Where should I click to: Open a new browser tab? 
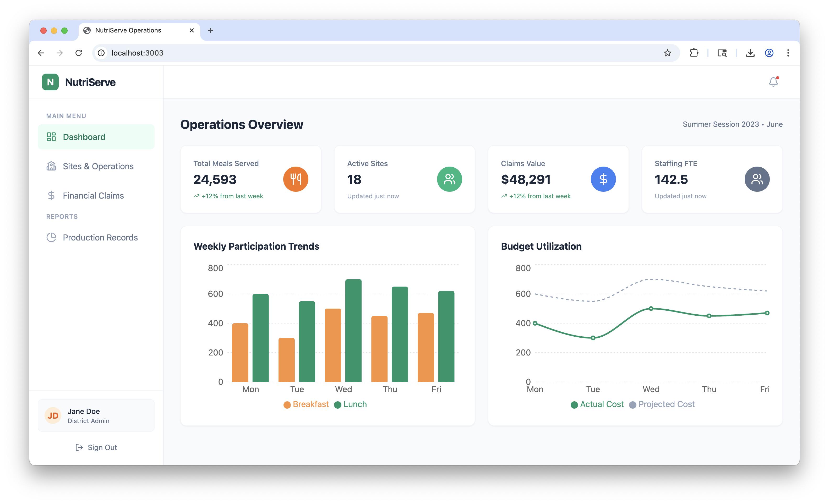click(x=211, y=30)
